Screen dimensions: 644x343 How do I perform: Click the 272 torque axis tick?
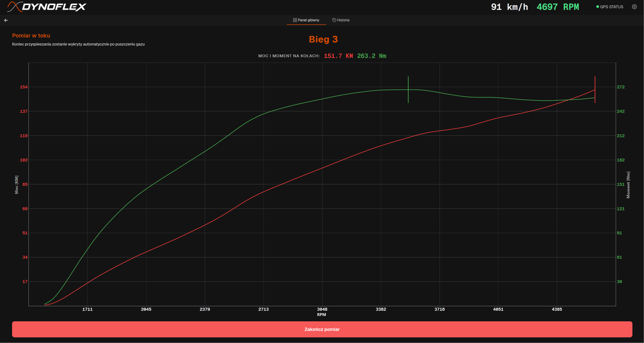[x=621, y=87]
